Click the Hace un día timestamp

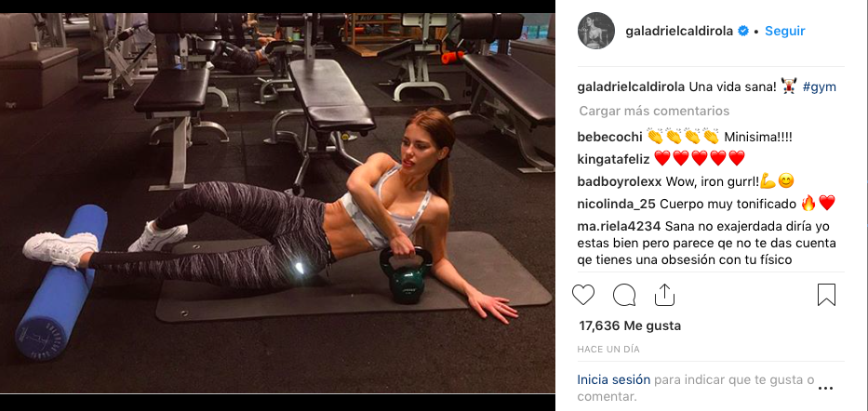coord(608,350)
